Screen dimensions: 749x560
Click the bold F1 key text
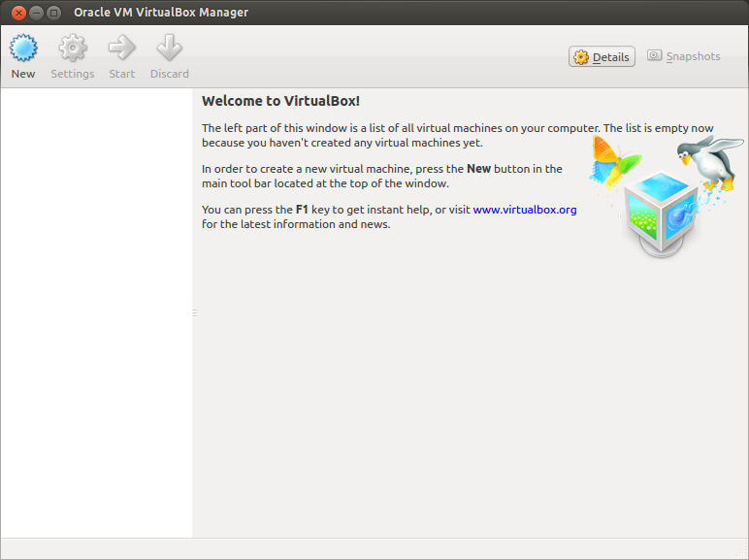302,210
